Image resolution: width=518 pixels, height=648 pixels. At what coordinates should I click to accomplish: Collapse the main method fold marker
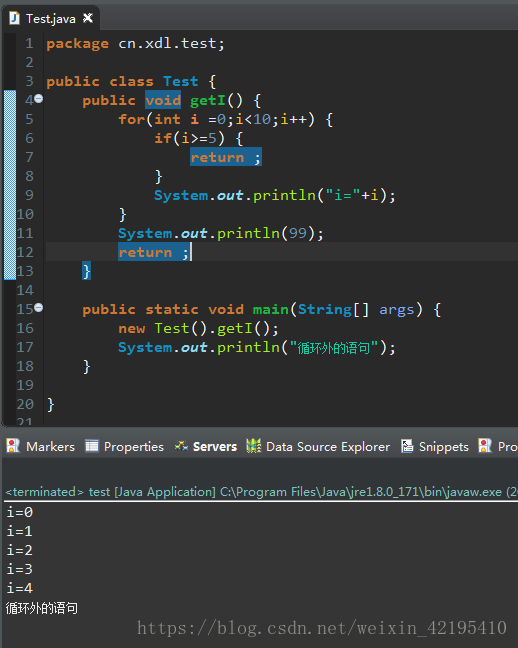(x=38, y=308)
